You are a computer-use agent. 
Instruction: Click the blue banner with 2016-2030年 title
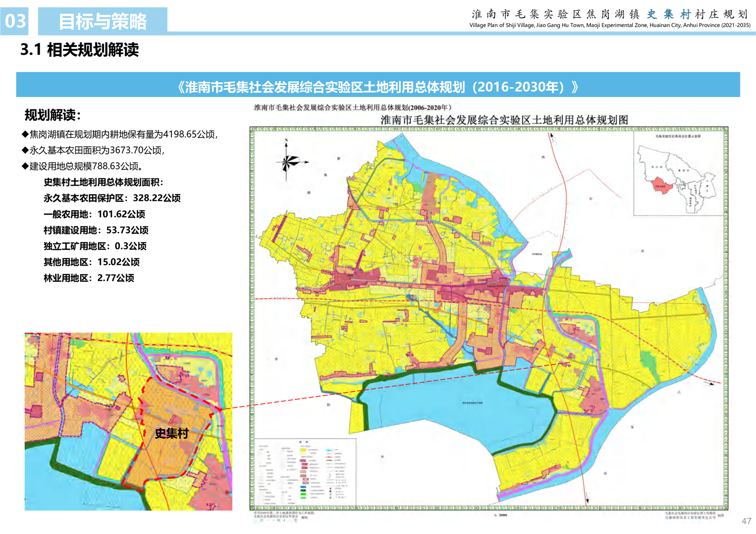point(378,86)
